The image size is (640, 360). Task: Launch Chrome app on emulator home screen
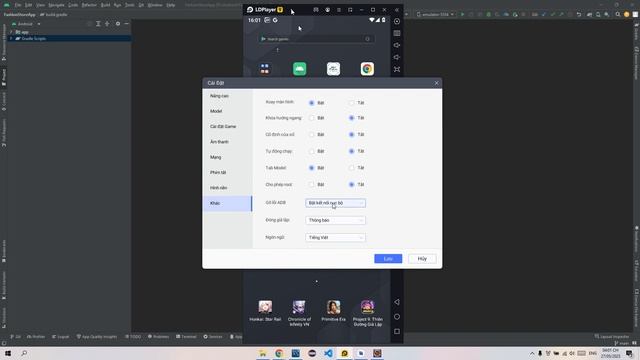click(x=367, y=69)
